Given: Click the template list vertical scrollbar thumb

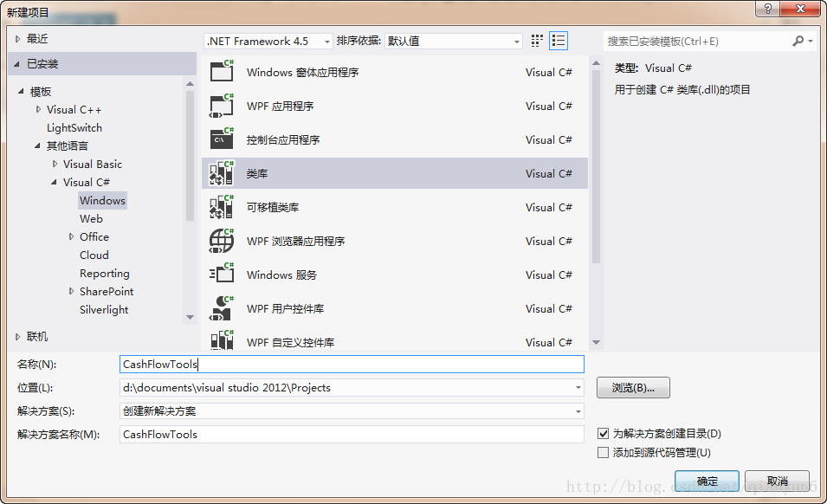Looking at the screenshot, I should tap(596, 166).
